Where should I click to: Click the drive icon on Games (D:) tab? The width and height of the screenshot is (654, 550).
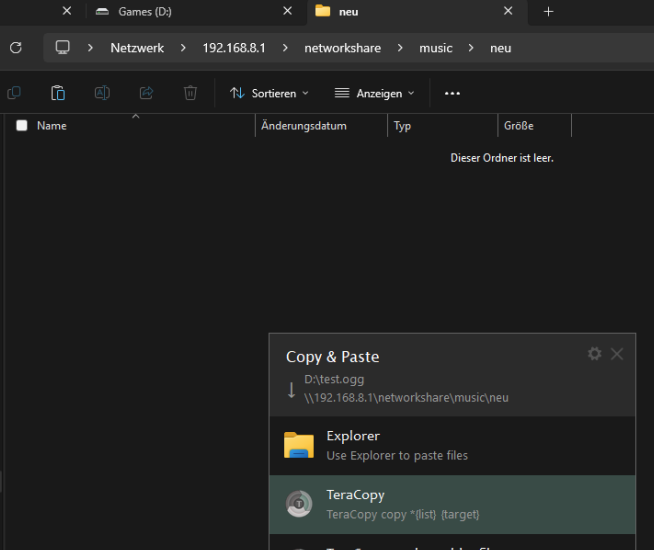[x=102, y=12]
